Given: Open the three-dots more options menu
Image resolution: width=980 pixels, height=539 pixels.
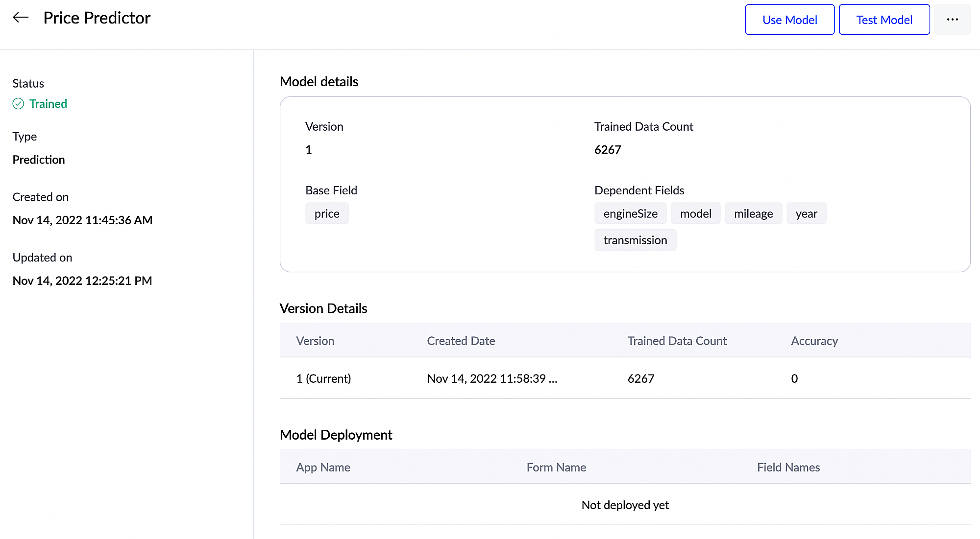Looking at the screenshot, I should pyautogui.click(x=952, y=20).
